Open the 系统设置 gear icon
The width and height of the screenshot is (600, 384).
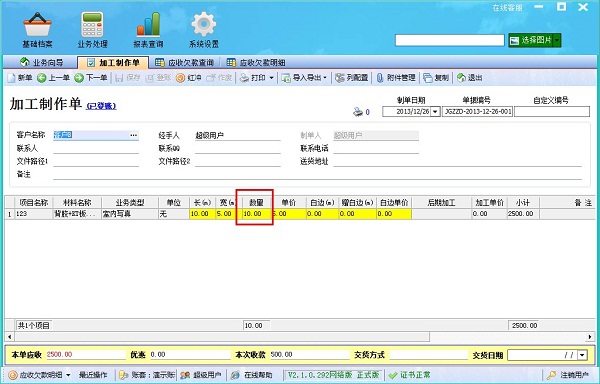204,30
